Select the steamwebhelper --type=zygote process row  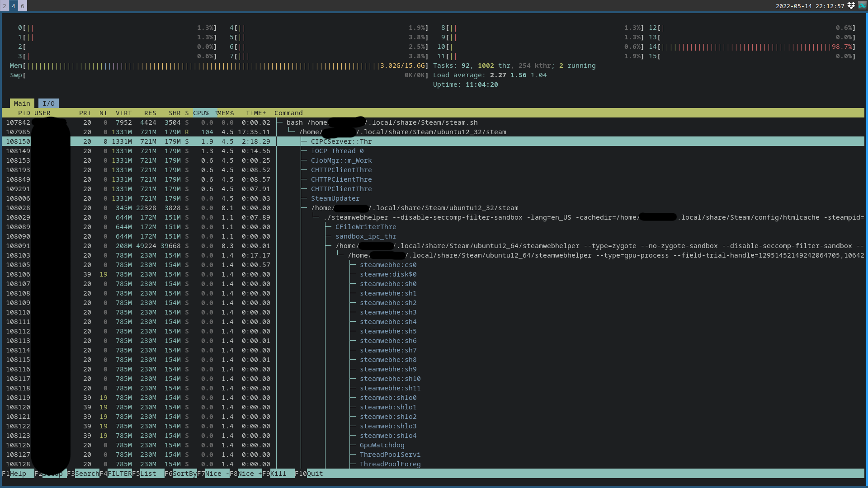(433, 246)
